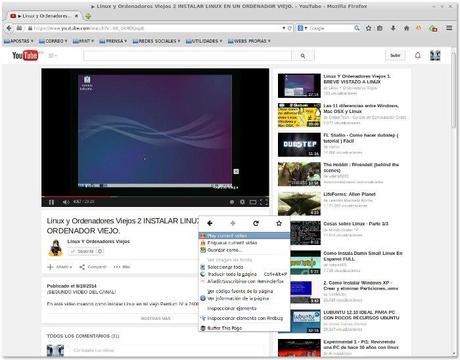Screen dimensions: 460x360
Task: Choose 'Inspeccionar elemento' in context menu
Action: 244,308
